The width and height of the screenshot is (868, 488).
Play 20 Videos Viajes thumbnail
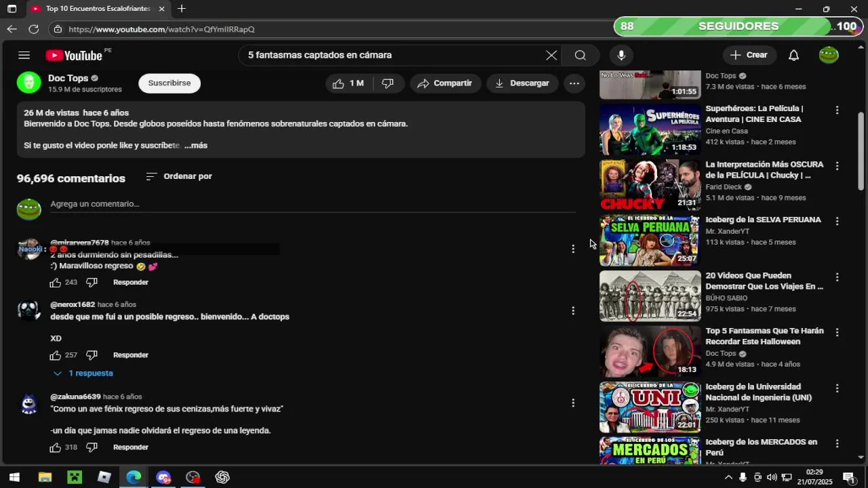click(650, 296)
